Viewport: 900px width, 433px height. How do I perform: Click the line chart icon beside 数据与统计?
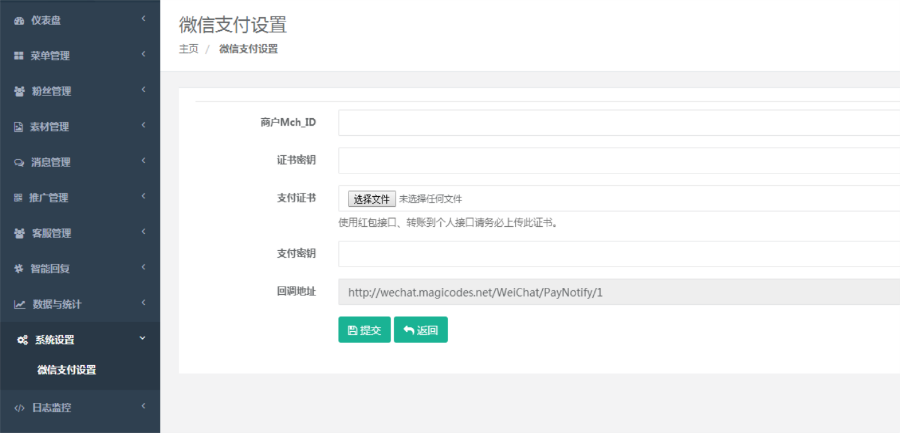pyautogui.click(x=20, y=304)
